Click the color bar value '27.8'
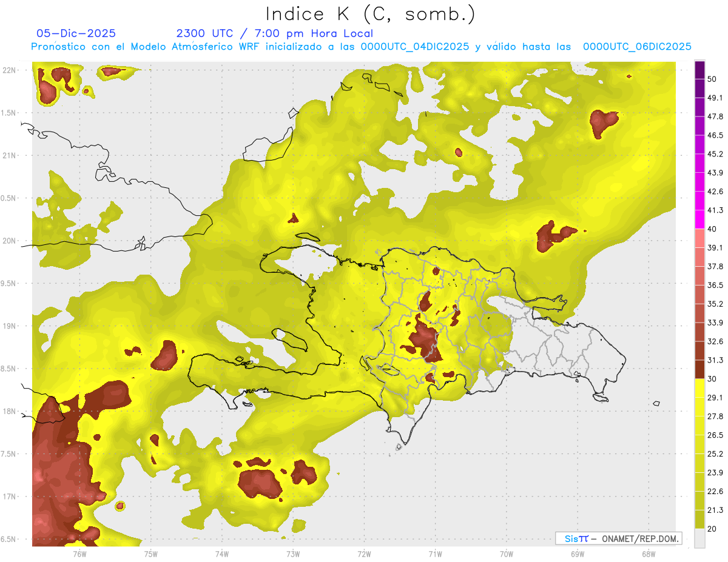This screenshot has height=562, width=728. point(715,416)
